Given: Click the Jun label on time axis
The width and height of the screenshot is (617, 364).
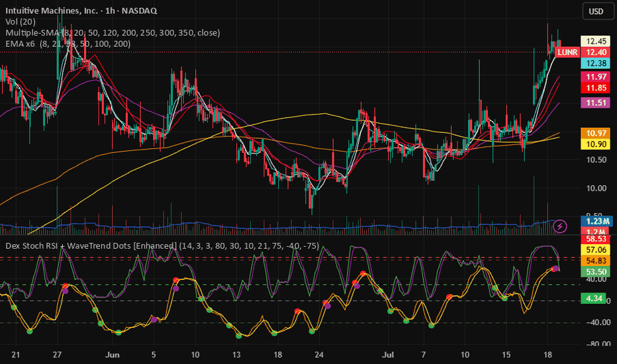Looking at the screenshot, I should pyautogui.click(x=112, y=355).
